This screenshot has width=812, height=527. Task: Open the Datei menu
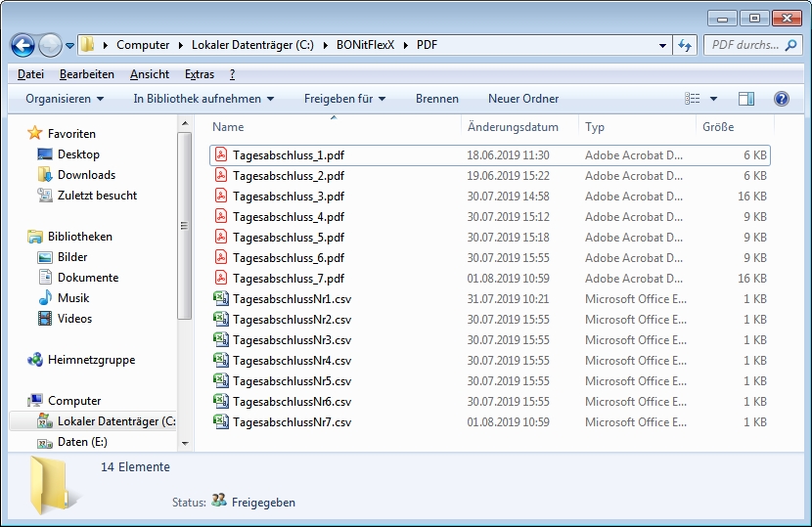[30, 74]
